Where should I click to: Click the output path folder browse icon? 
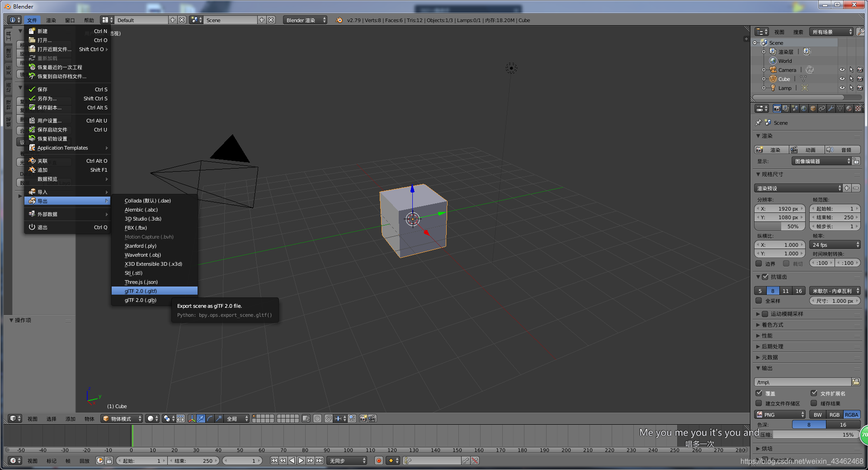point(856,382)
